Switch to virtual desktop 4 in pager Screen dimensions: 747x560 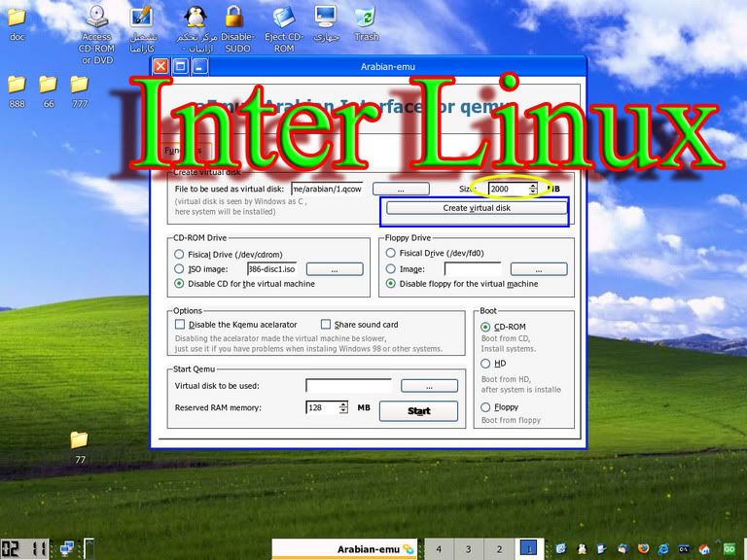click(439, 549)
